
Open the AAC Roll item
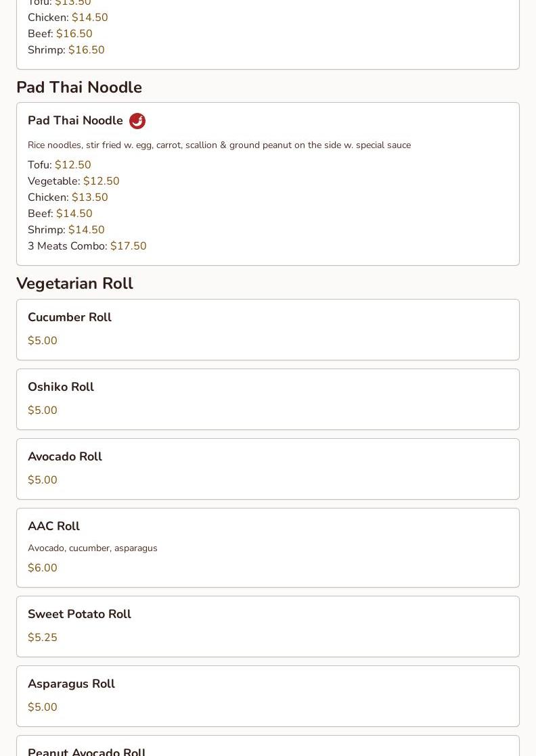pos(268,548)
